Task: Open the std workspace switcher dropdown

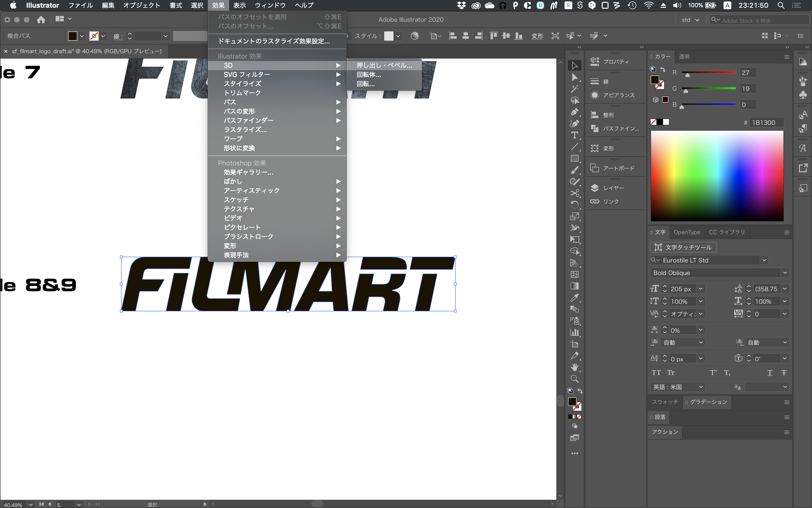Action: tap(690, 20)
